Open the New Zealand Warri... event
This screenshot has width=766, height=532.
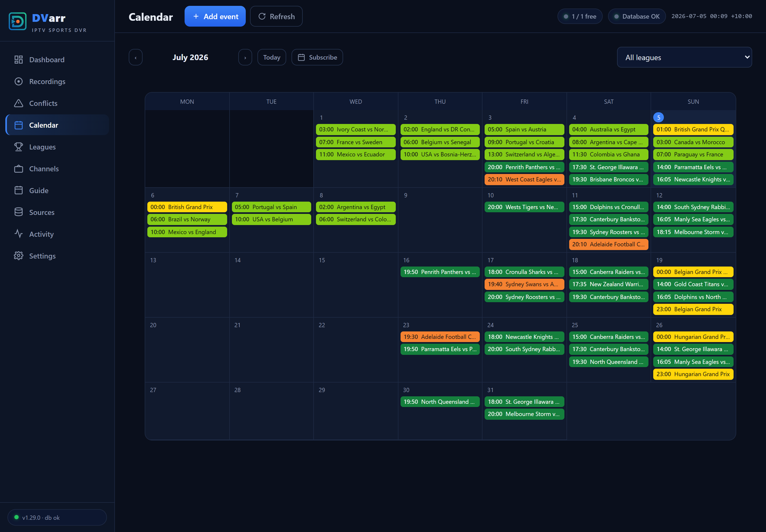click(x=608, y=284)
